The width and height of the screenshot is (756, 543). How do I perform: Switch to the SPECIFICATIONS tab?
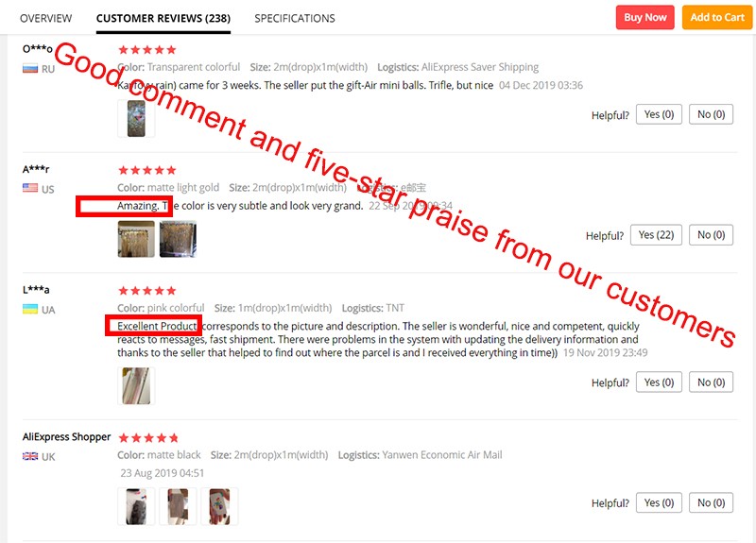295,18
